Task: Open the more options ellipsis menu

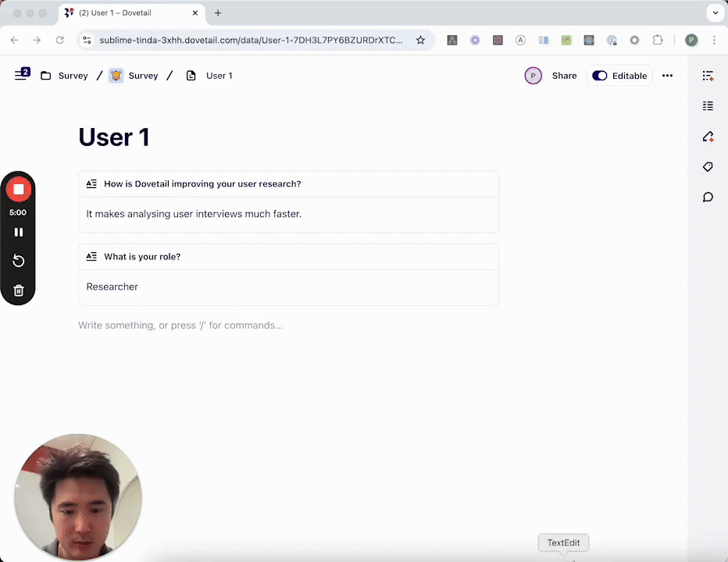Action: coord(667,76)
